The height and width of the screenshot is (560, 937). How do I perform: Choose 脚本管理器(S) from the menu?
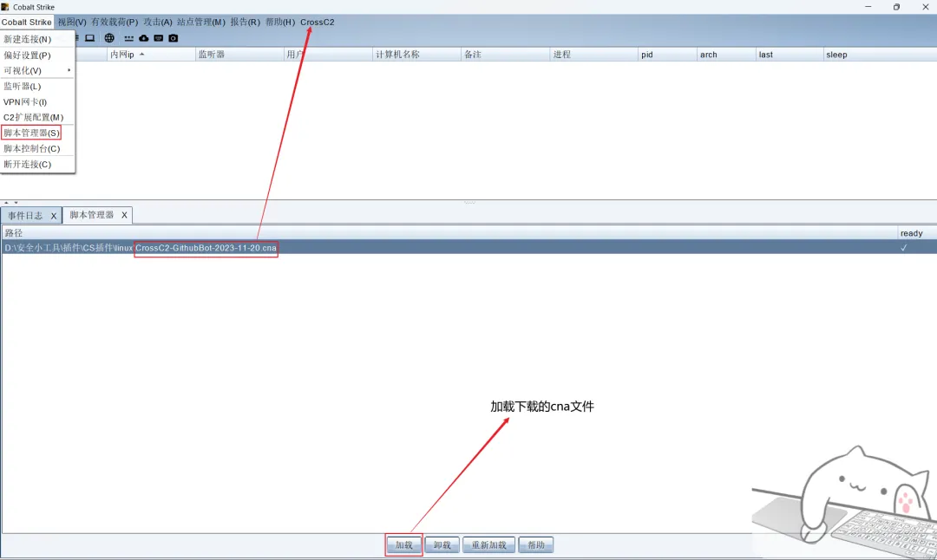point(37,133)
